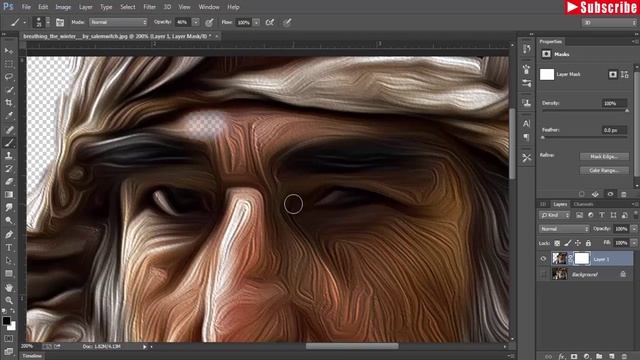640x360 pixels.
Task: Toggle pressure for opacity button
Action: point(209,22)
